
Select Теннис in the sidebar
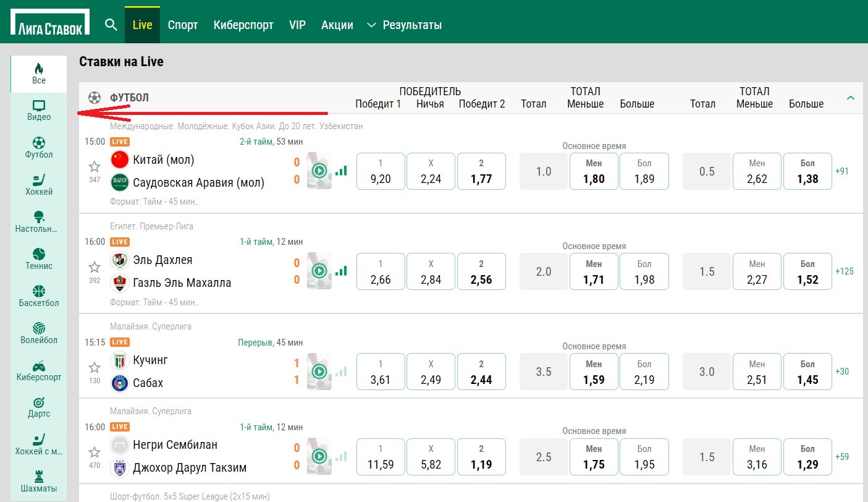pyautogui.click(x=39, y=259)
